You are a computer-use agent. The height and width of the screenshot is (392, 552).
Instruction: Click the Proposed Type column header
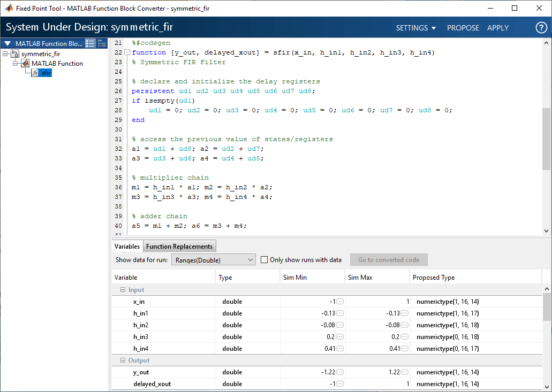click(x=434, y=278)
